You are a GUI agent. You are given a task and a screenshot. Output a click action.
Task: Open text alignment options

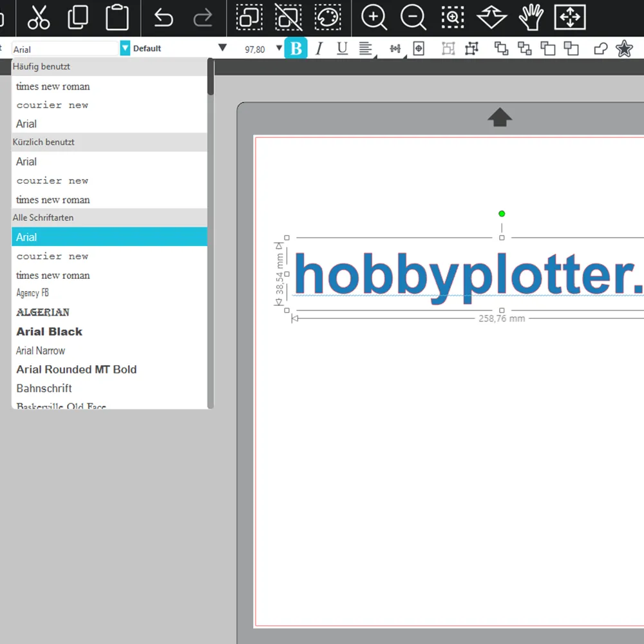pyautogui.click(x=366, y=49)
